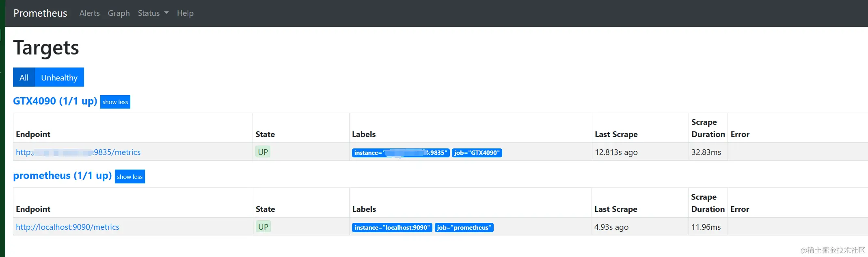Click the UP state badge for GTX4090
Screen dimensions: 868x257
point(263,152)
